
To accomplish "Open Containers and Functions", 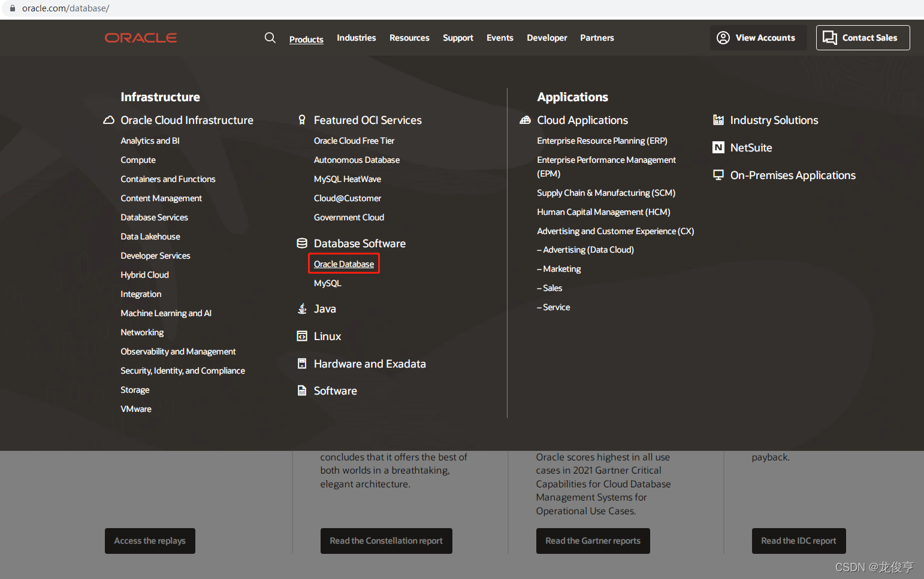I will point(168,179).
